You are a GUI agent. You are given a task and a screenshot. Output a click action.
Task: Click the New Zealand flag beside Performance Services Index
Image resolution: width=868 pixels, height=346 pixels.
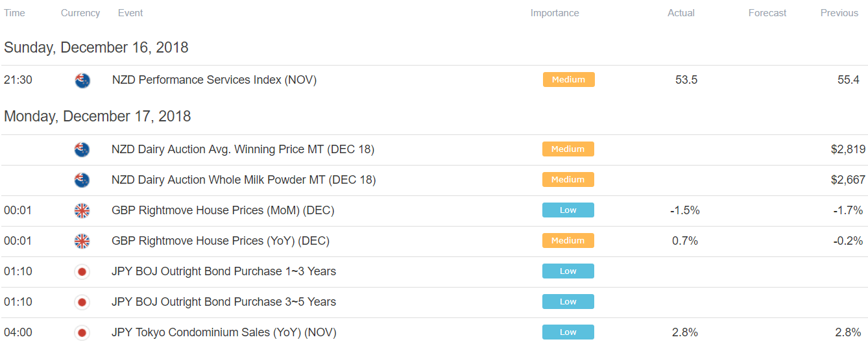[82, 80]
